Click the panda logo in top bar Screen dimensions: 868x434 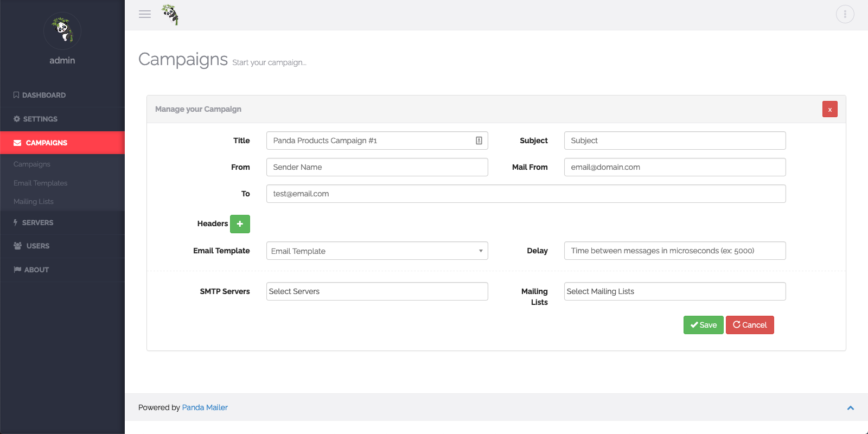[x=170, y=15]
